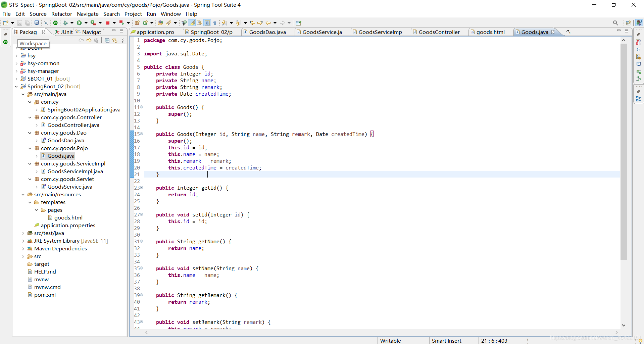
Task: Click the Toggle Mark Occurrences highlighter icon
Action: (192, 23)
